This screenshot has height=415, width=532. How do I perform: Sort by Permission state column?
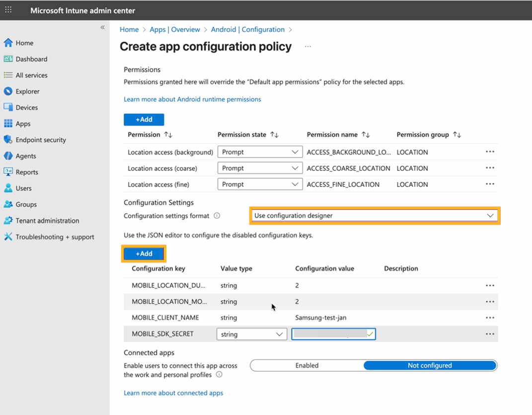pyautogui.click(x=274, y=135)
